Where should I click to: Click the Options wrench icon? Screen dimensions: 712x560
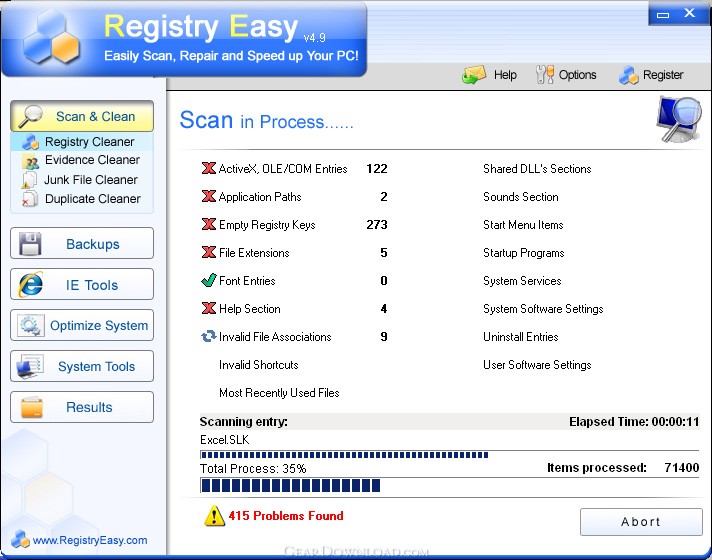[x=545, y=74]
